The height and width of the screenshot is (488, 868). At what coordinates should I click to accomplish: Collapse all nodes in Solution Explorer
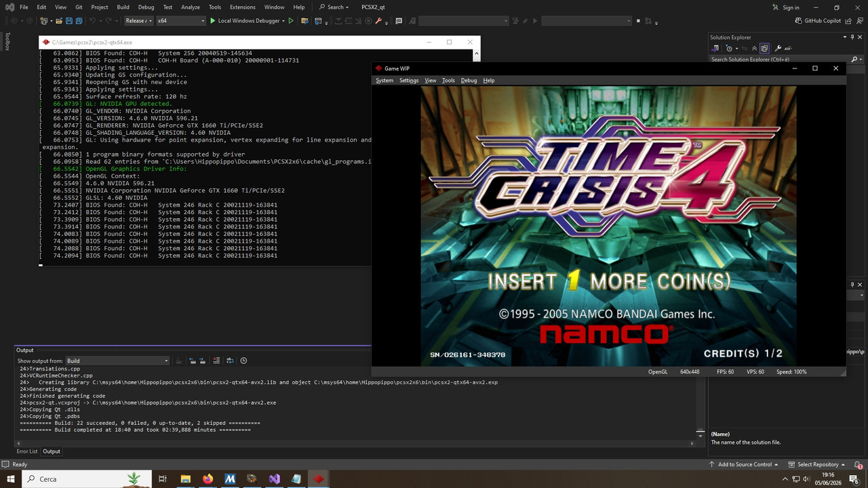754,48
